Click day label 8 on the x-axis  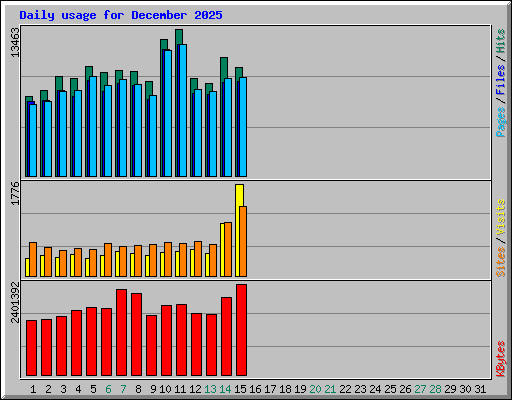click(x=138, y=389)
